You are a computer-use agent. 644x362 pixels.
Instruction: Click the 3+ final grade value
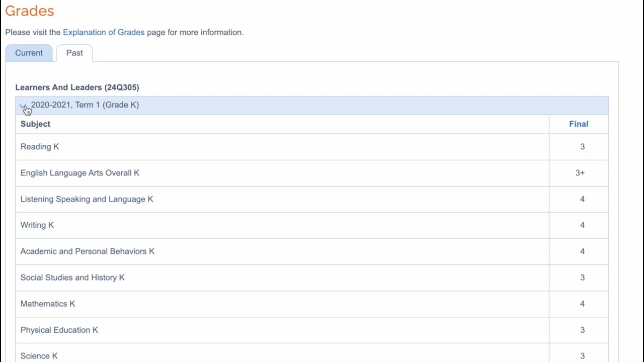tap(580, 172)
